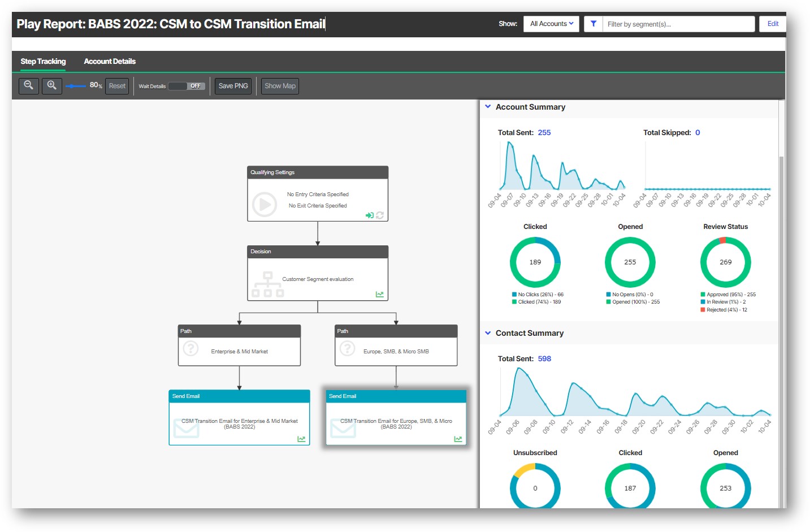Toggle Wait Details on

tap(187, 86)
